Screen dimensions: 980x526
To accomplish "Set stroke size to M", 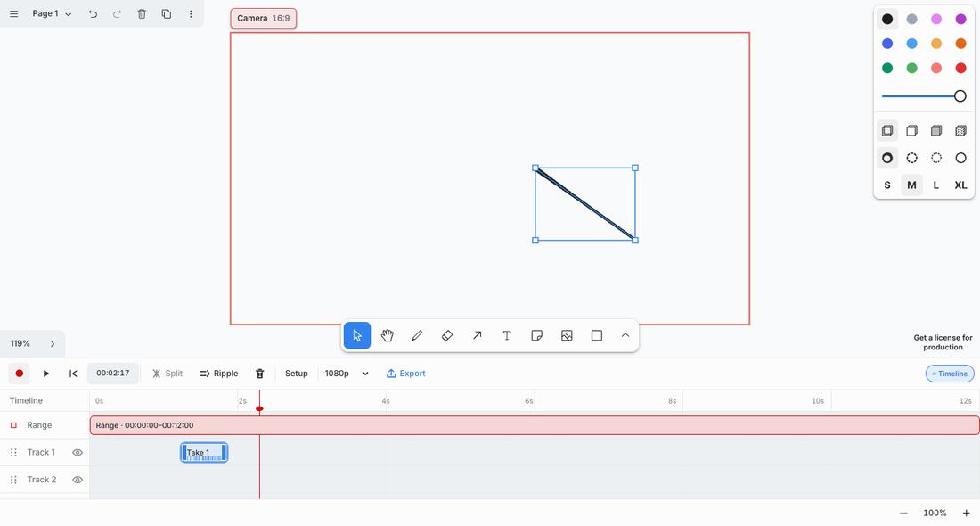I will [912, 185].
